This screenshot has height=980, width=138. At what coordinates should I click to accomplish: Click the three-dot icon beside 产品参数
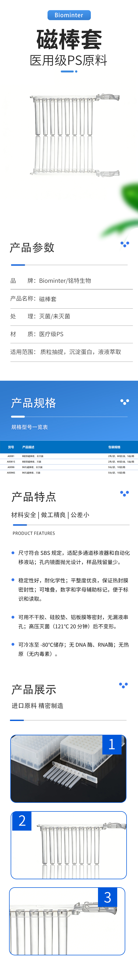(x=125, y=244)
